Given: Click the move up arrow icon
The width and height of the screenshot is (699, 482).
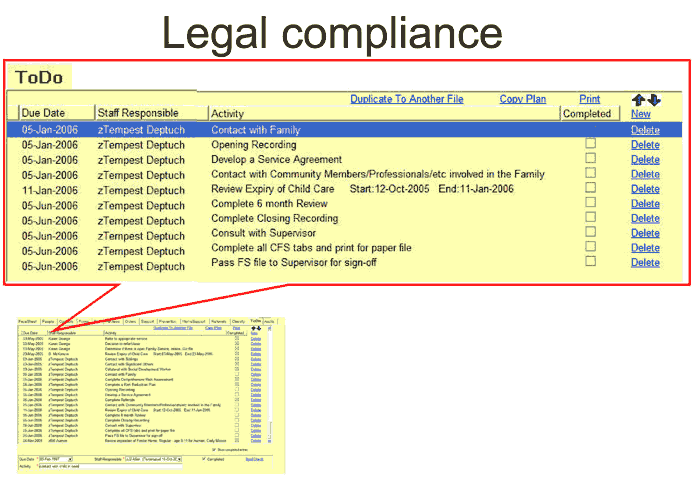Looking at the screenshot, I should click(639, 99).
